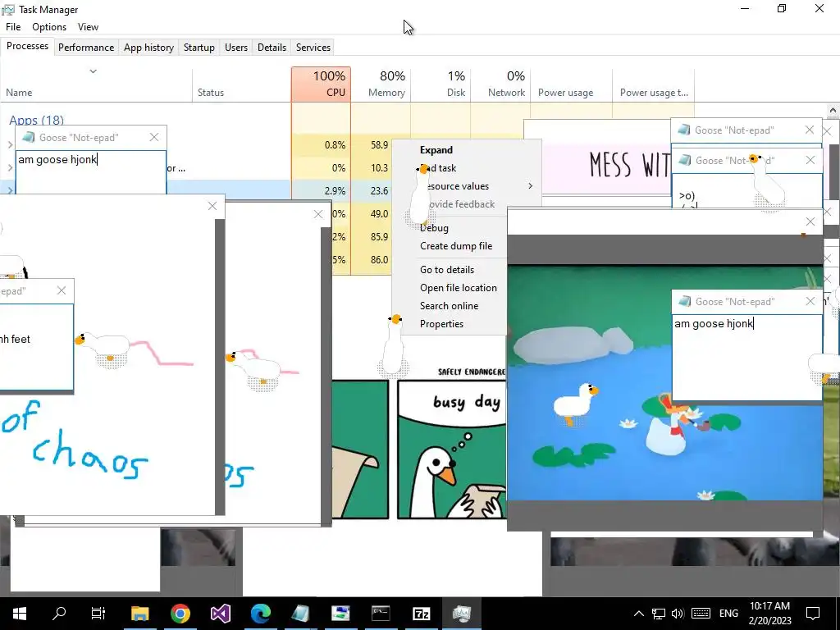Open Command Prompt taskbar icon
Viewport: 840px width, 630px height.
[381, 614]
